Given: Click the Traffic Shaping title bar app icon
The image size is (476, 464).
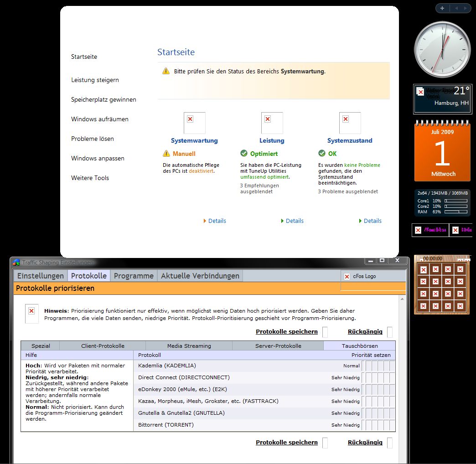Looking at the screenshot, I should (x=16, y=263).
